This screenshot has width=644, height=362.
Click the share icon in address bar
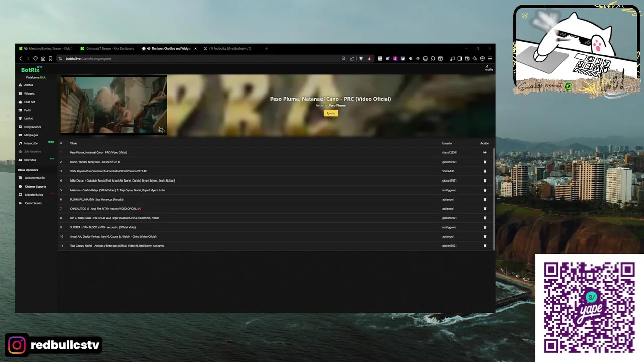coord(352,59)
